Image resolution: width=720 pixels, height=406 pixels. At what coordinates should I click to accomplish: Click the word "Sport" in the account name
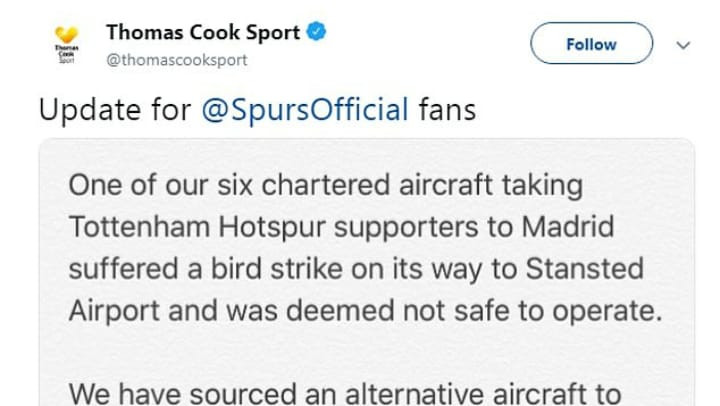pos(272,33)
